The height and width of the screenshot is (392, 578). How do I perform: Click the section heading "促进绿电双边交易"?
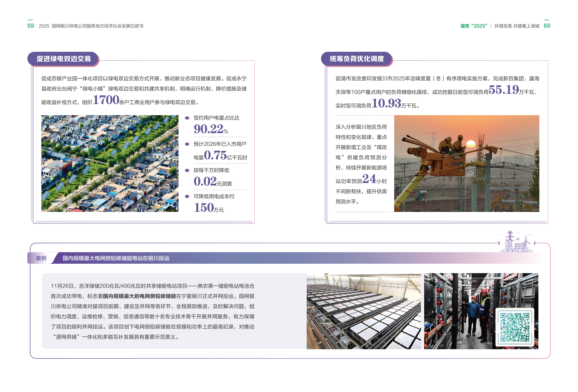click(64, 59)
